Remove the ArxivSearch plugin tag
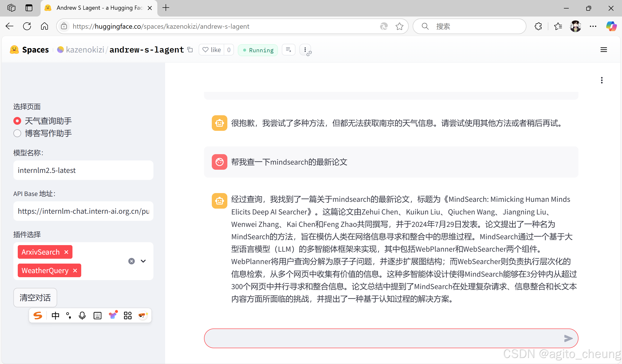This screenshot has height=364, width=622. click(66, 252)
